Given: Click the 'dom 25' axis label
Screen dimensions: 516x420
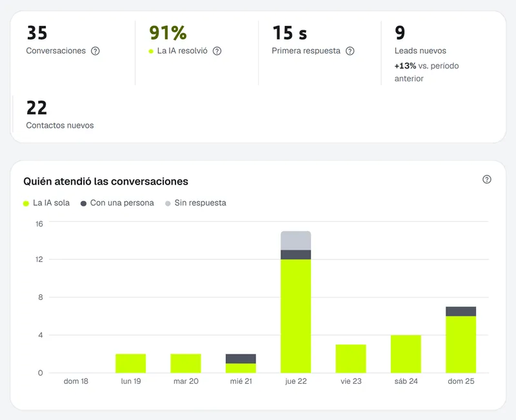Looking at the screenshot, I should coord(461,381).
